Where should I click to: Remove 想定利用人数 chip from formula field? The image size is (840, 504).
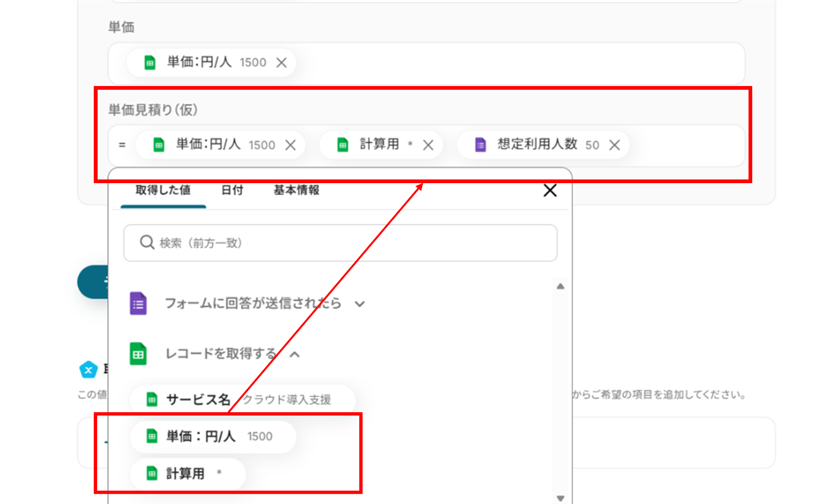coord(614,145)
